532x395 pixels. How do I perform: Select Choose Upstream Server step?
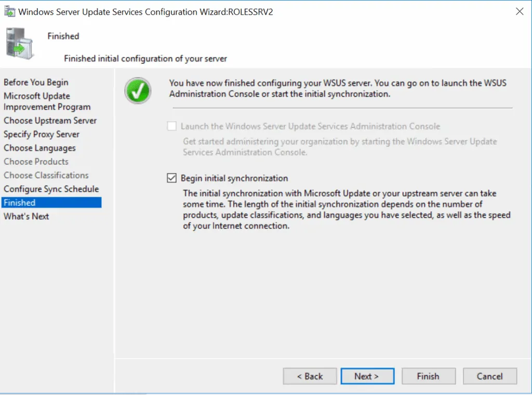(50, 121)
